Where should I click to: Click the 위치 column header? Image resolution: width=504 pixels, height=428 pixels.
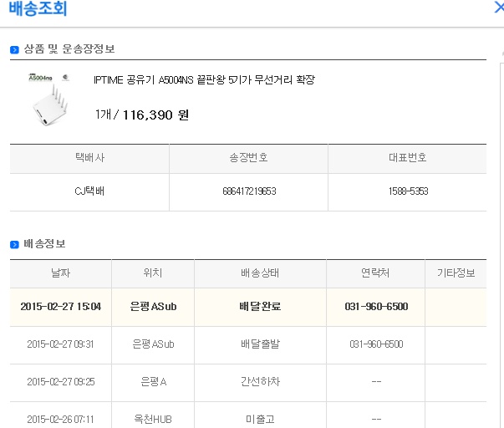click(x=153, y=273)
